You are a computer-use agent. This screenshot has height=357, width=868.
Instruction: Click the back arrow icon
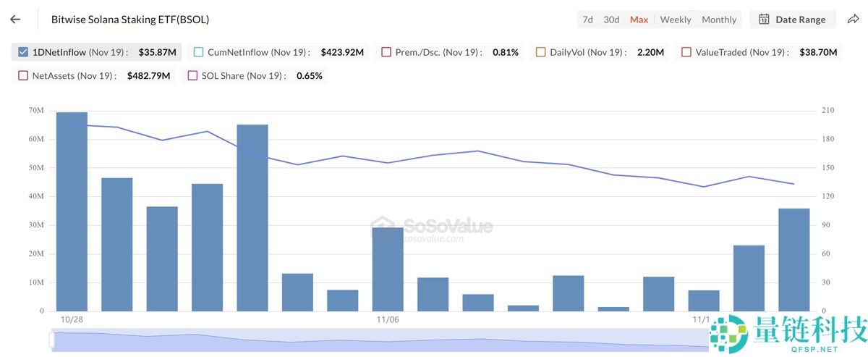(x=15, y=20)
